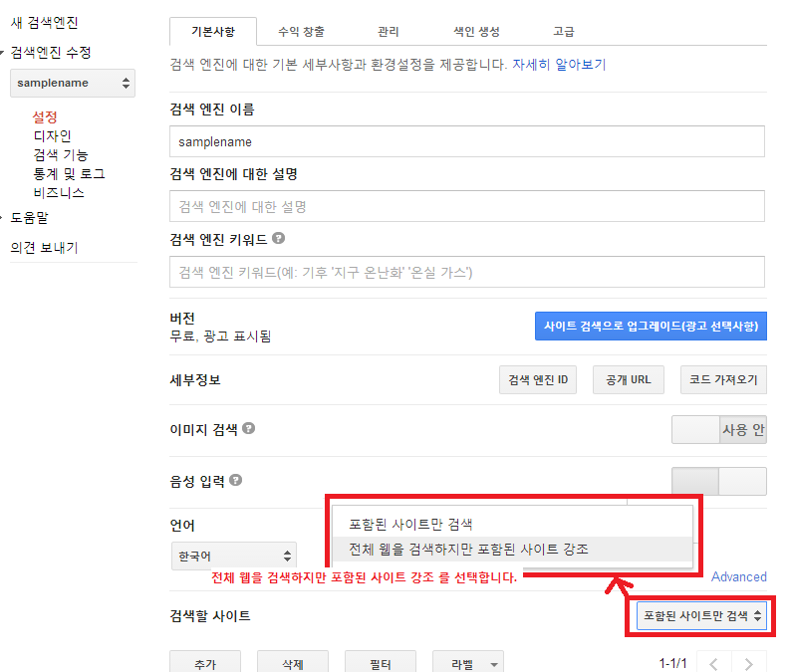The height and width of the screenshot is (672, 790).
Task: Open the 자세히 알아보기 link
Action: pyautogui.click(x=558, y=65)
